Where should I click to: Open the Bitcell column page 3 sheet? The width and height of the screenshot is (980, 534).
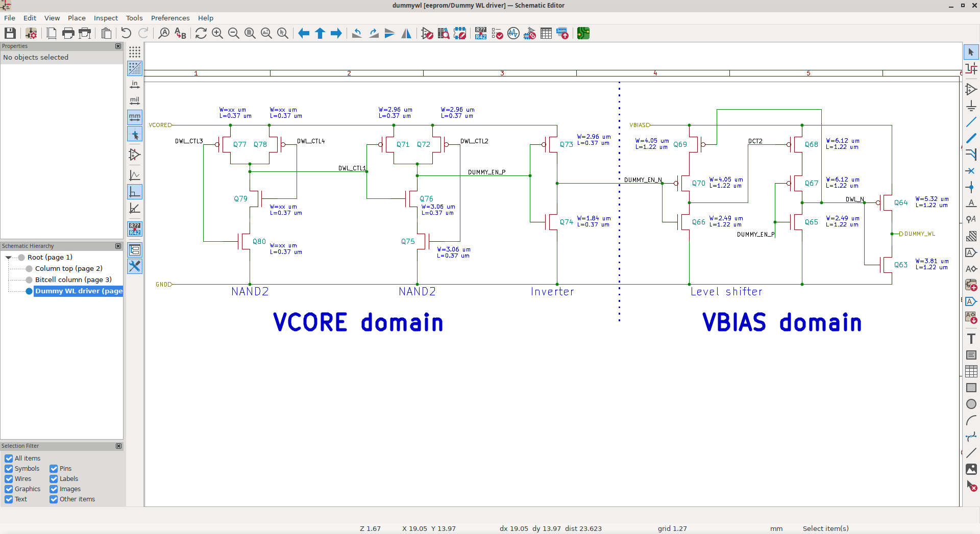point(73,280)
